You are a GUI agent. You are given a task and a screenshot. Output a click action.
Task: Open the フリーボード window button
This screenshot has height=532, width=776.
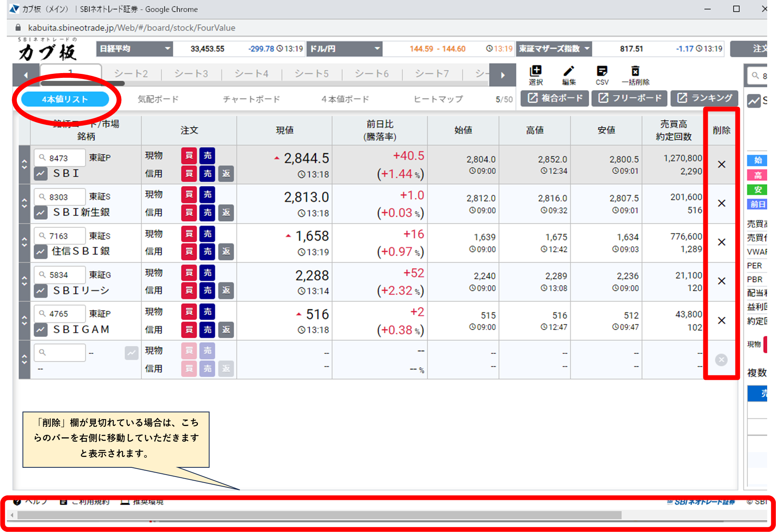click(x=629, y=98)
